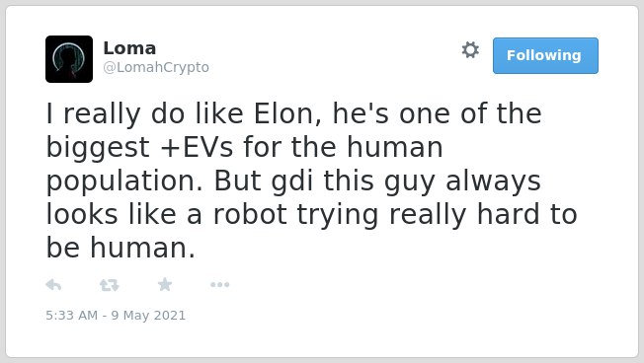Toggle the Following button
Viewport: 644px width, 363px height.
pos(545,56)
